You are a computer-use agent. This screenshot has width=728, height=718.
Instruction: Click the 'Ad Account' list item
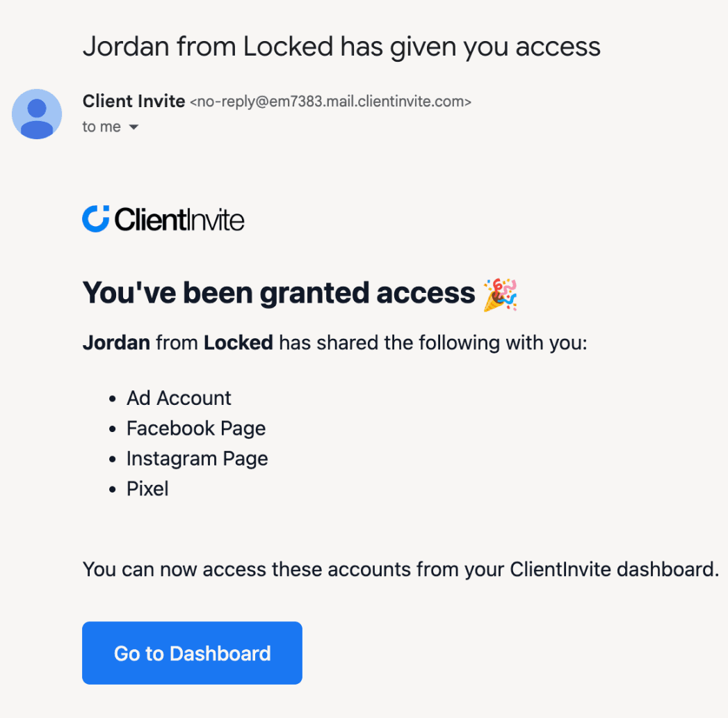click(179, 397)
